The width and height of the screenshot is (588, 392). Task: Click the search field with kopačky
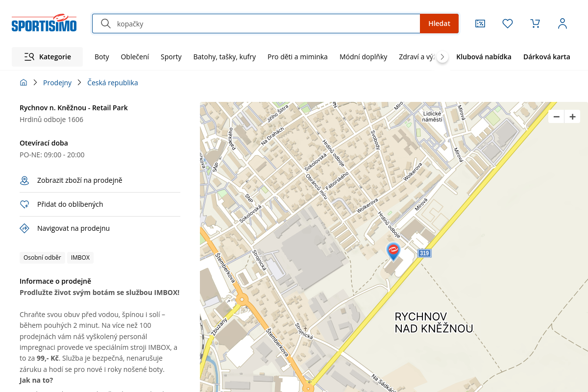click(x=265, y=24)
